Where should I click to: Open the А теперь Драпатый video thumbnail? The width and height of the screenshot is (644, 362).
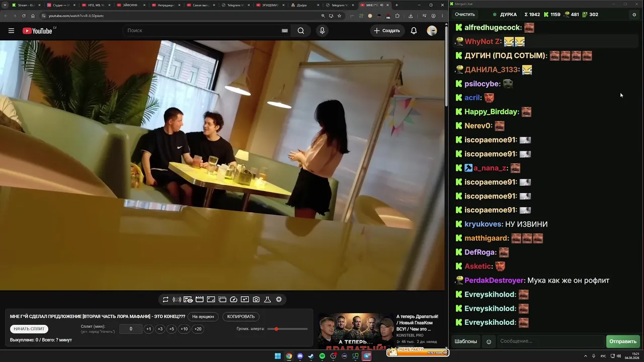point(356,331)
